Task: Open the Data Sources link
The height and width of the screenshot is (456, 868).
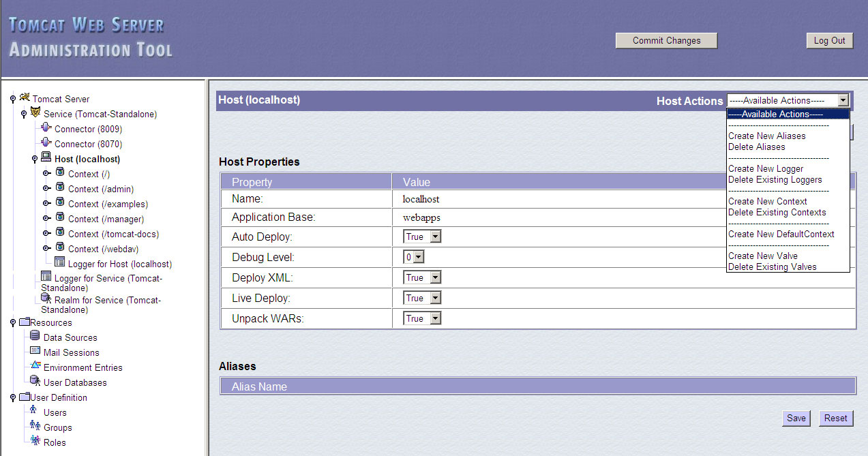Action: tap(70, 337)
